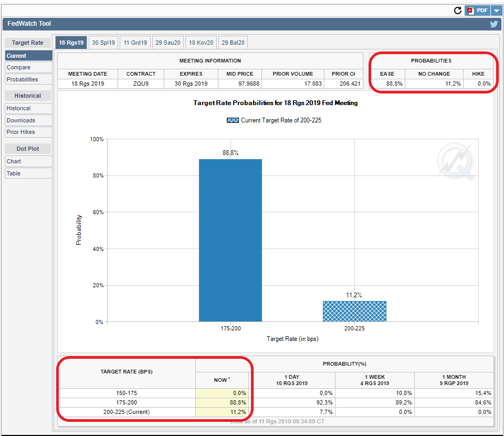Switch to the 11 Grd19 meeting tab
The width and height of the screenshot is (504, 436).
click(x=135, y=43)
